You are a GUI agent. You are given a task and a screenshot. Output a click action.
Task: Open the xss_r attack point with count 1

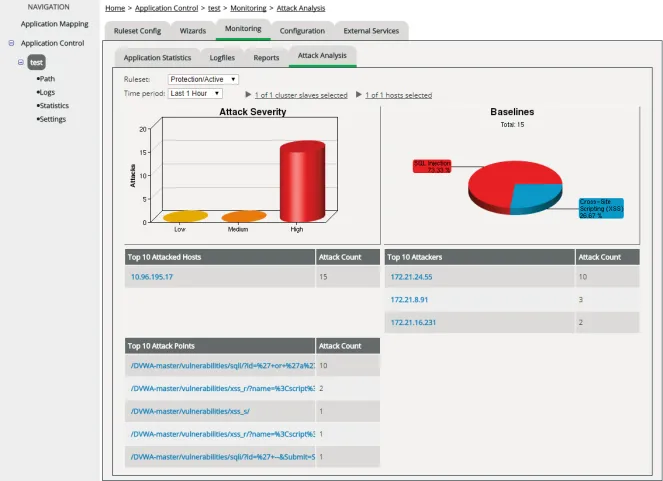point(223,434)
